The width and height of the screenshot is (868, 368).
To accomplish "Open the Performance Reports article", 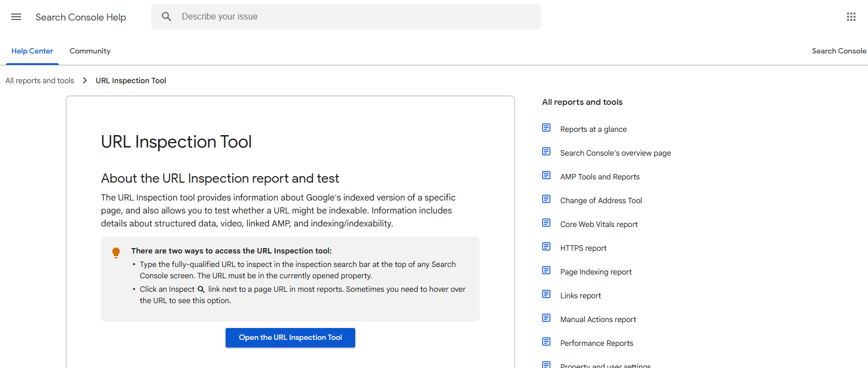I will (x=596, y=343).
